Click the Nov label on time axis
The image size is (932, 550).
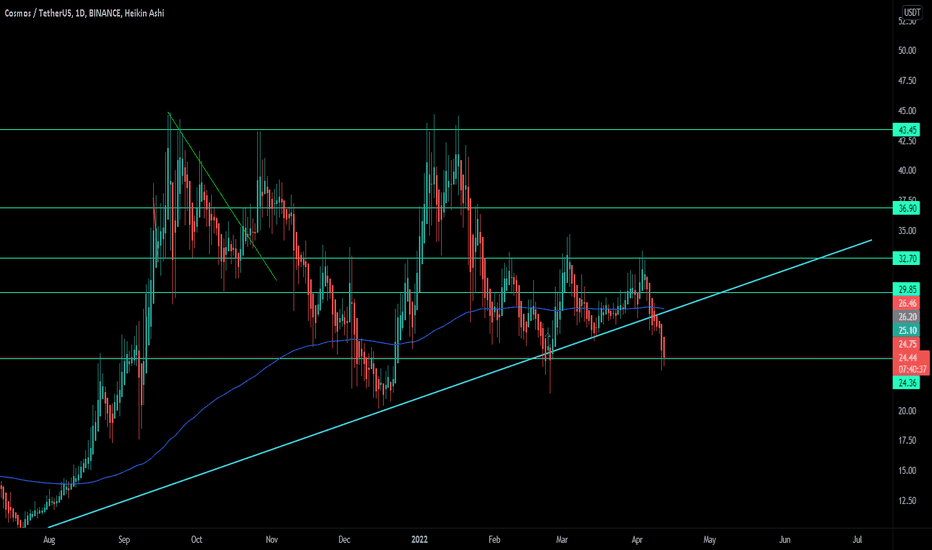click(x=272, y=540)
